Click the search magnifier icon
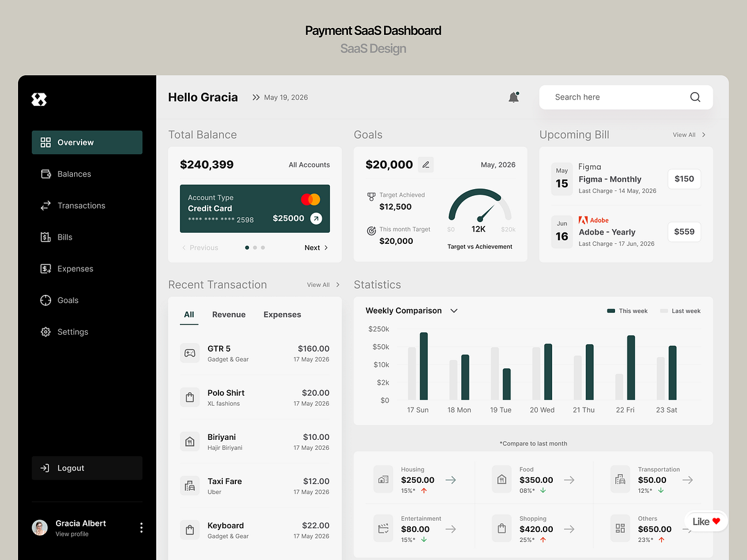The image size is (747, 560). coord(695,97)
